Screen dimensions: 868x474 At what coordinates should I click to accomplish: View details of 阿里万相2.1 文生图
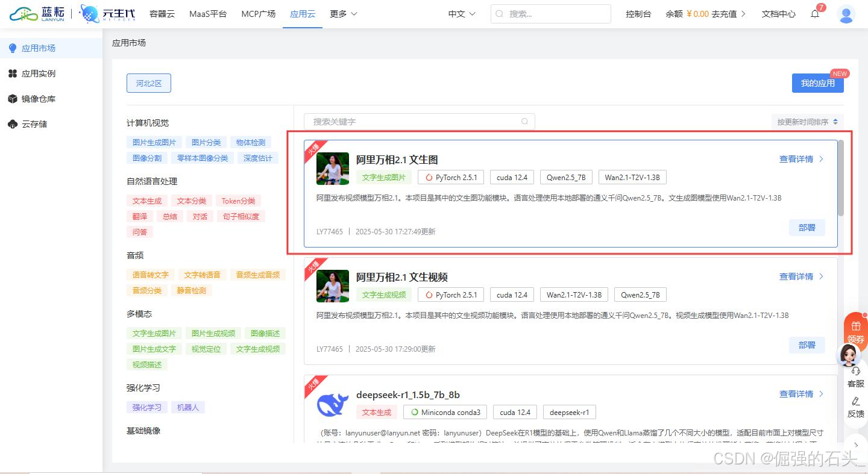tap(801, 159)
